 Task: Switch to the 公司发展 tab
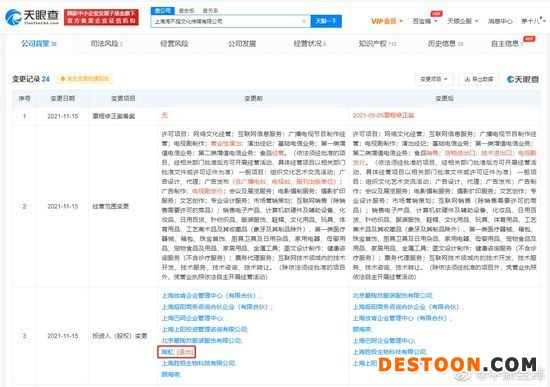point(242,44)
